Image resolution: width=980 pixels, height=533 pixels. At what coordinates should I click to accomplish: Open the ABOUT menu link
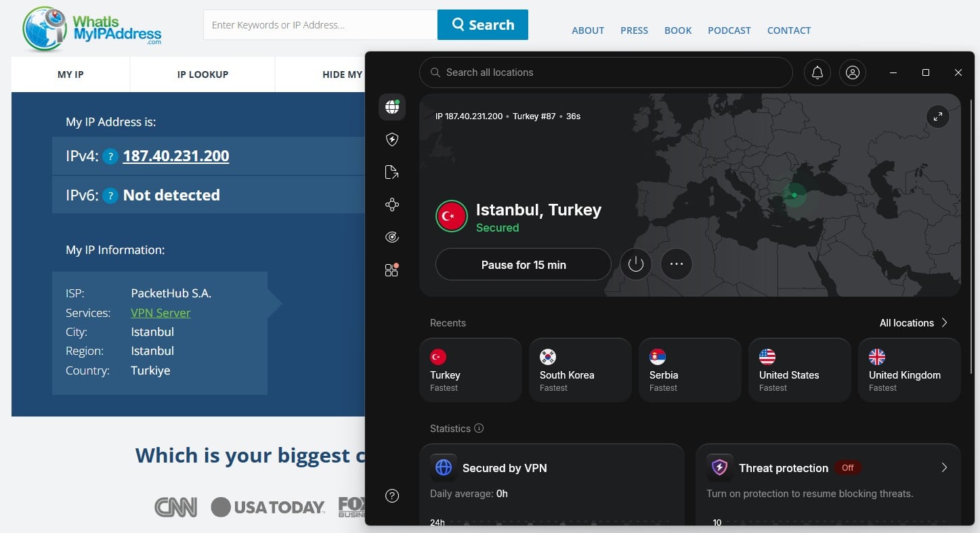pyautogui.click(x=588, y=30)
